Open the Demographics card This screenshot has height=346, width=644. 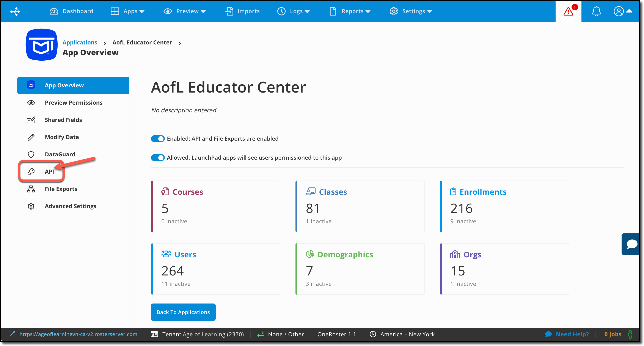tap(360, 269)
